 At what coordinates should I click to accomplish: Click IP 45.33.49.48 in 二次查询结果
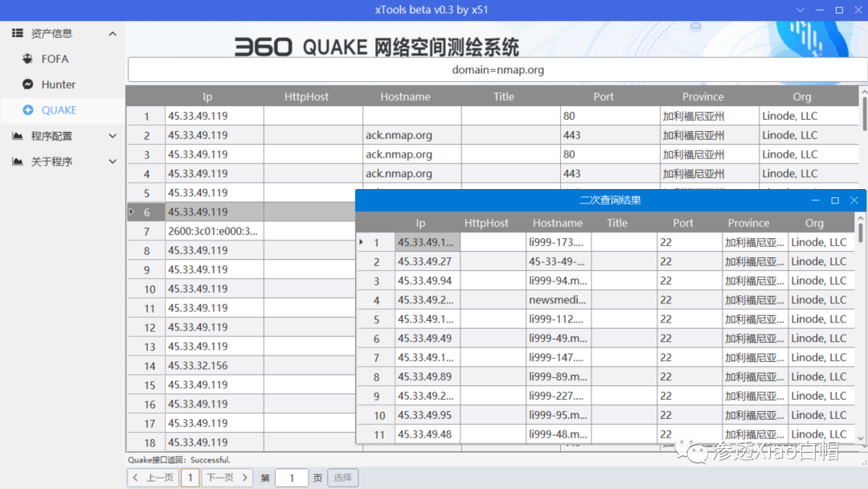coord(424,434)
